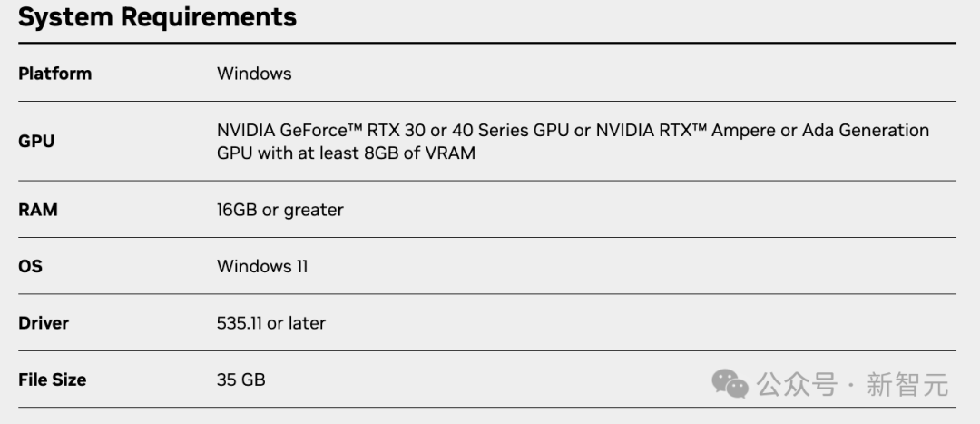980x424 pixels.
Task: Select the Platform row label
Action: click(54, 74)
